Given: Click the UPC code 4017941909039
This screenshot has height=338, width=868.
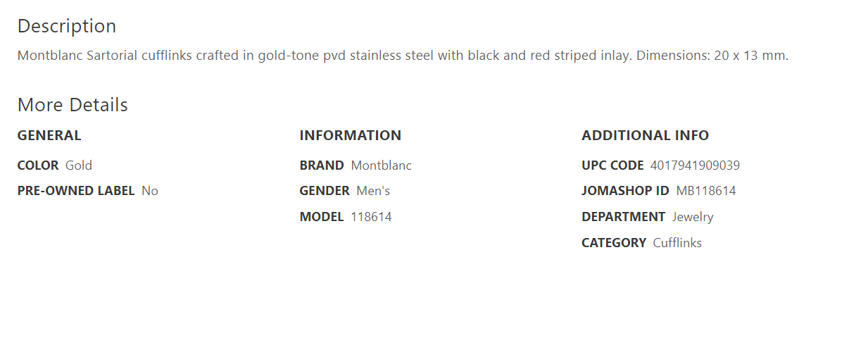Looking at the screenshot, I should coord(695,165).
